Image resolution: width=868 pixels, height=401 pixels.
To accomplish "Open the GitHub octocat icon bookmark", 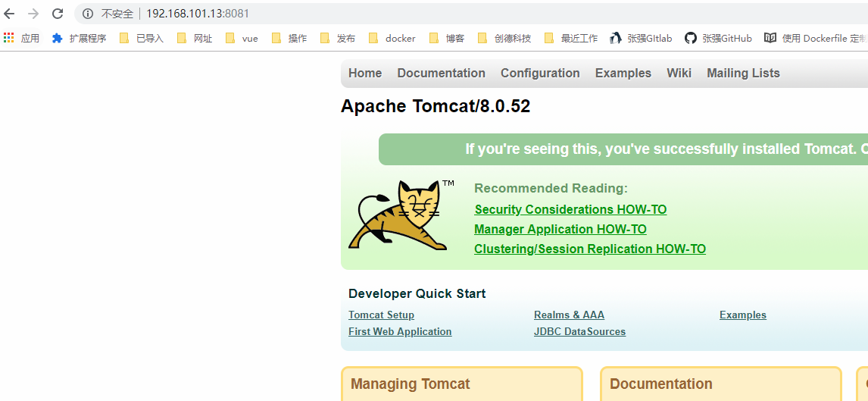I will (690, 38).
